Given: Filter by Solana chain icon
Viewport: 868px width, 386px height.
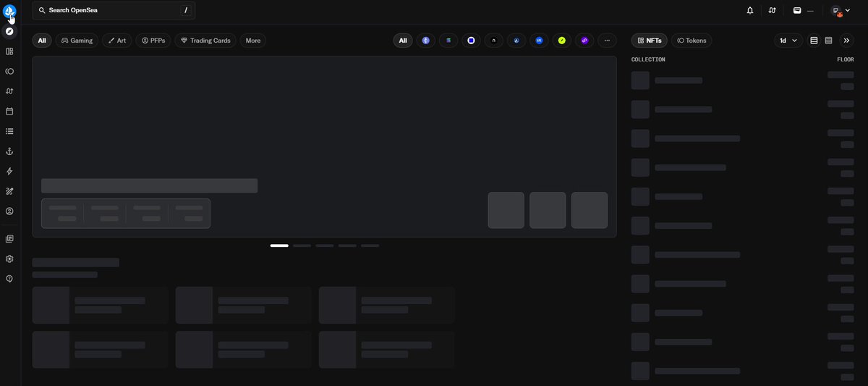Looking at the screenshot, I should 448,41.
